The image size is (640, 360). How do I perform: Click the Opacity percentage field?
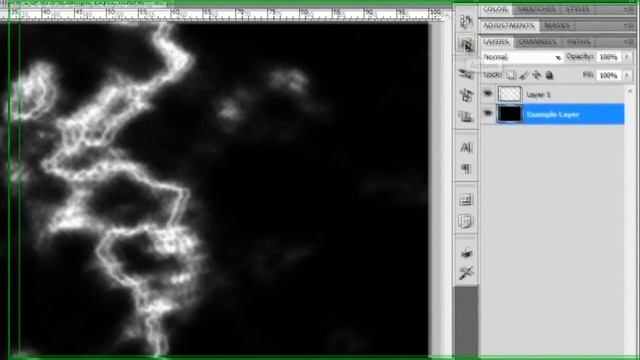click(x=609, y=57)
